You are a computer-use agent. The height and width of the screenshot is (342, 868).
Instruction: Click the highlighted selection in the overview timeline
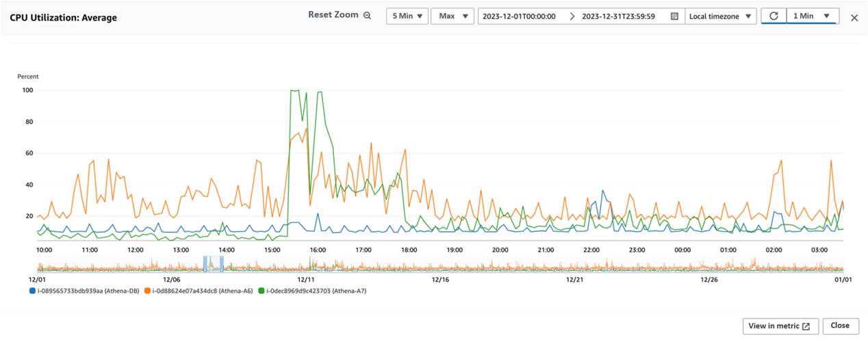click(x=213, y=264)
